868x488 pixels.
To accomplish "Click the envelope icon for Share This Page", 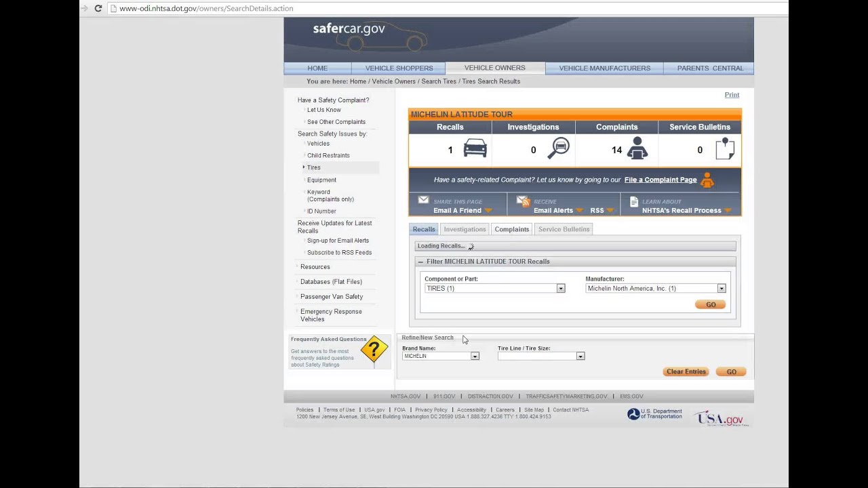I will coord(423,200).
